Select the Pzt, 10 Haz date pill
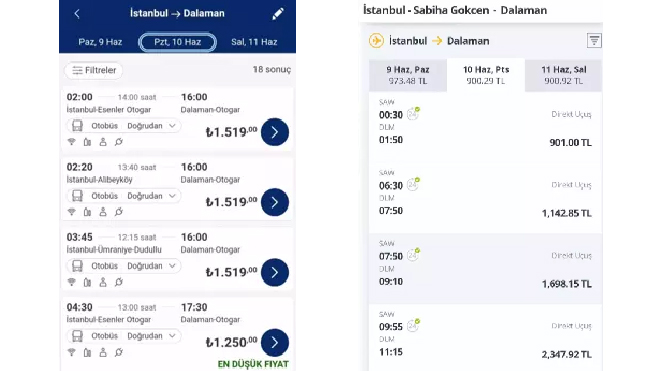 click(178, 42)
